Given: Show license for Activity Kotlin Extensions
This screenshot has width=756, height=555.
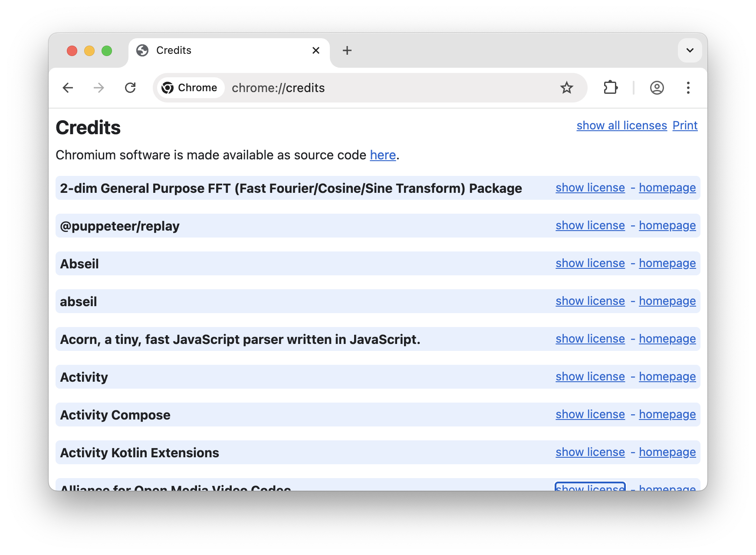Looking at the screenshot, I should pos(590,452).
